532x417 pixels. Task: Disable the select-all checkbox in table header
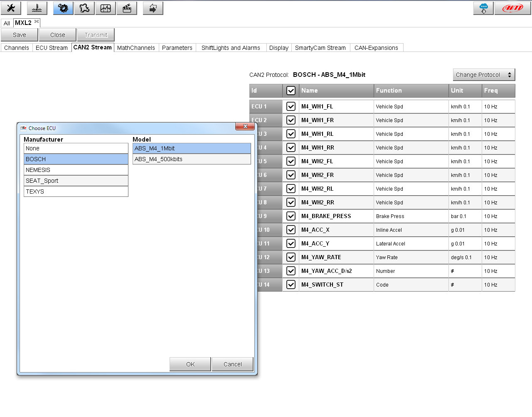291,91
